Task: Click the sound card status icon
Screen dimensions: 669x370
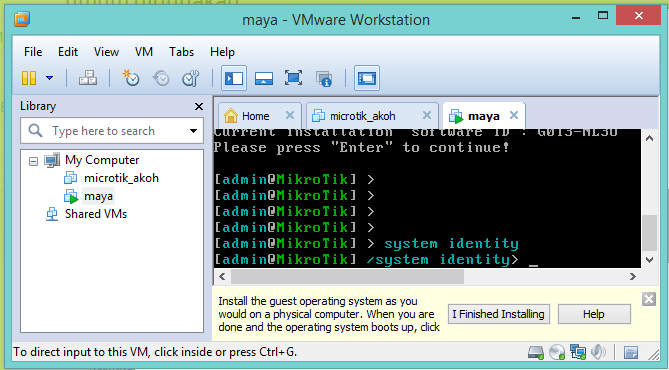Action: coord(598,352)
